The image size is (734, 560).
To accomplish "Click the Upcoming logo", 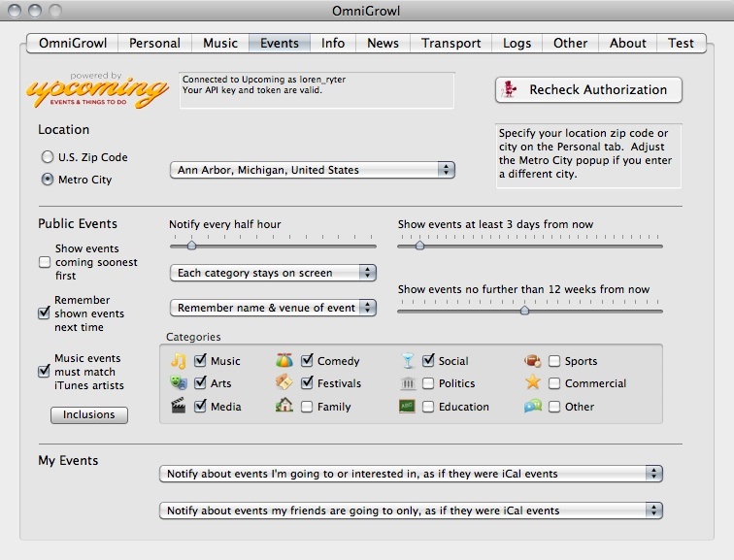I will (x=97, y=90).
